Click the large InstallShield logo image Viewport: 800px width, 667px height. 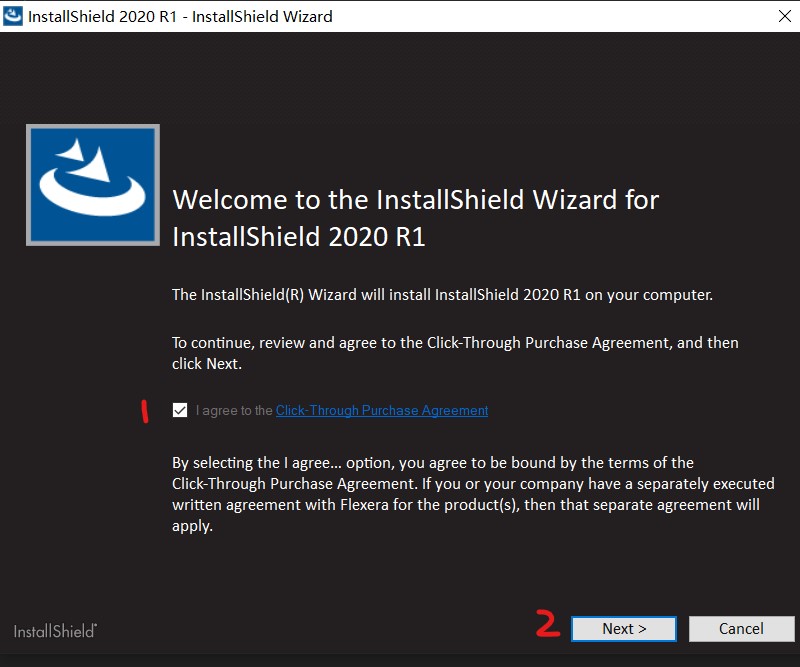tap(93, 185)
